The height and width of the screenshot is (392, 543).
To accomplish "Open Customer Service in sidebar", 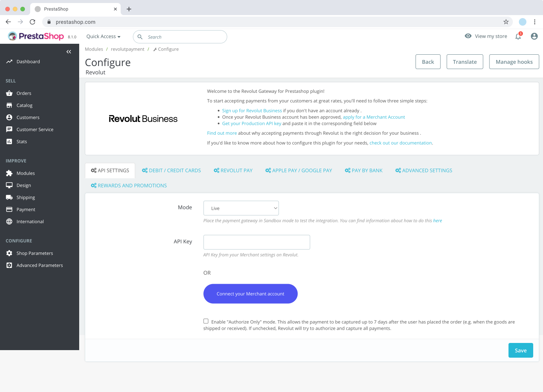I will pos(35,129).
